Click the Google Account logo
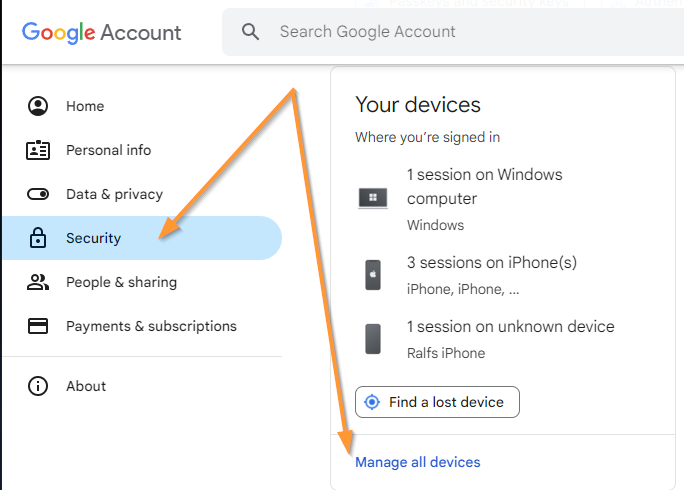Screen dimensions: 684x490 (x=101, y=32)
